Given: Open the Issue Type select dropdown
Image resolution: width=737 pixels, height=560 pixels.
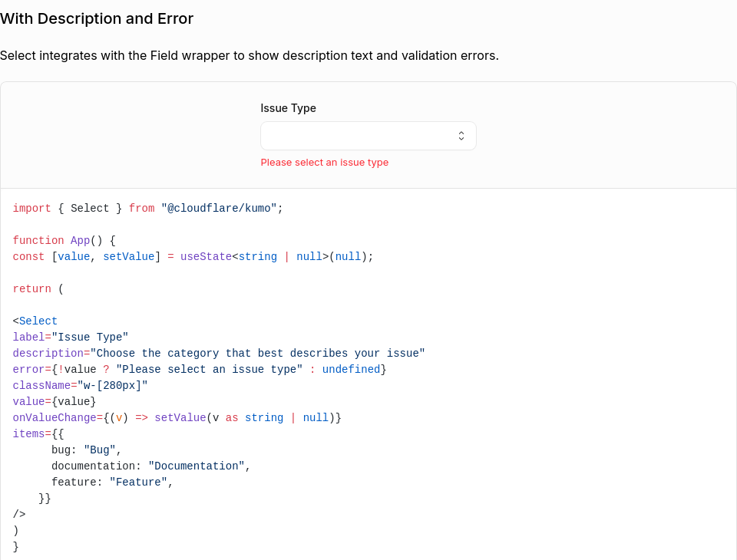Looking at the screenshot, I should click(368, 136).
